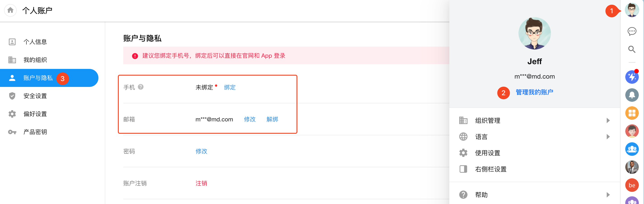Click 解绑 next to the email

(272, 119)
